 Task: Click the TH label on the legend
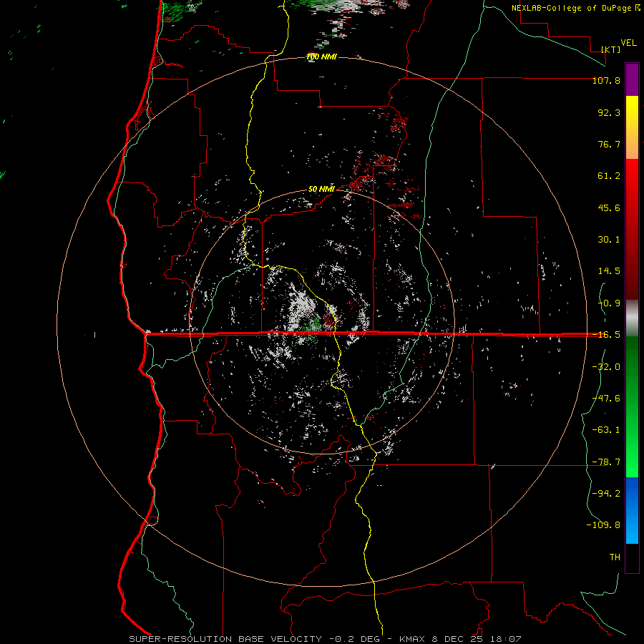615,557
